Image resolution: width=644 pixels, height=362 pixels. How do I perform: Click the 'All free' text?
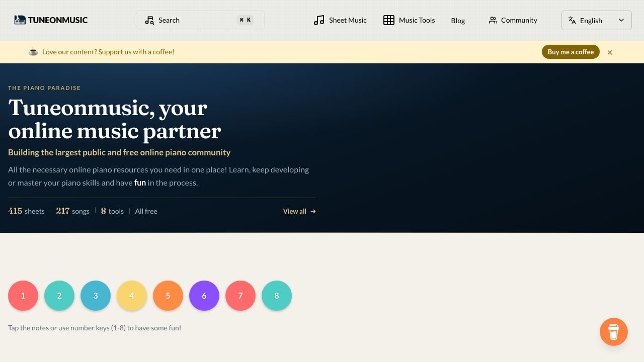(146, 211)
